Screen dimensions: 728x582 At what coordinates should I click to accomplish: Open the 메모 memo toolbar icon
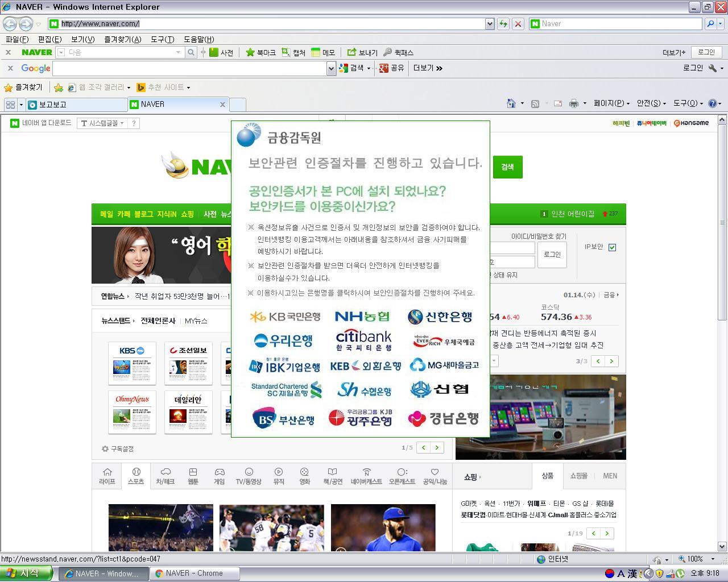point(322,52)
